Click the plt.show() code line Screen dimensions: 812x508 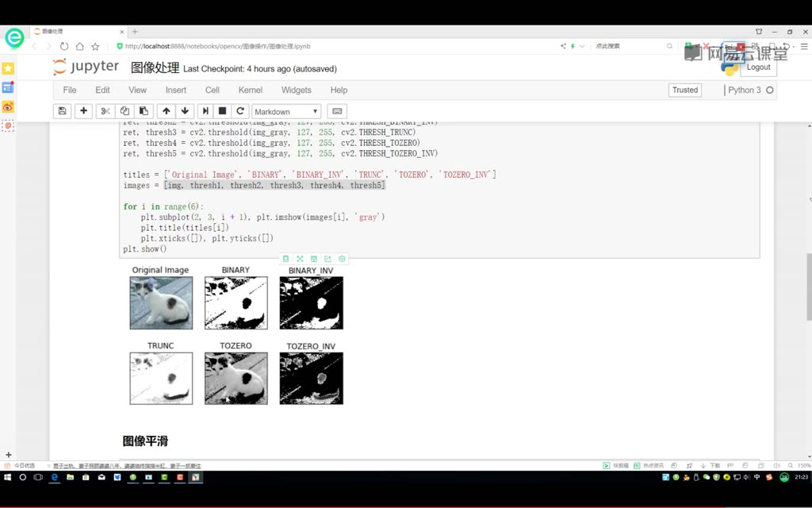(145, 248)
